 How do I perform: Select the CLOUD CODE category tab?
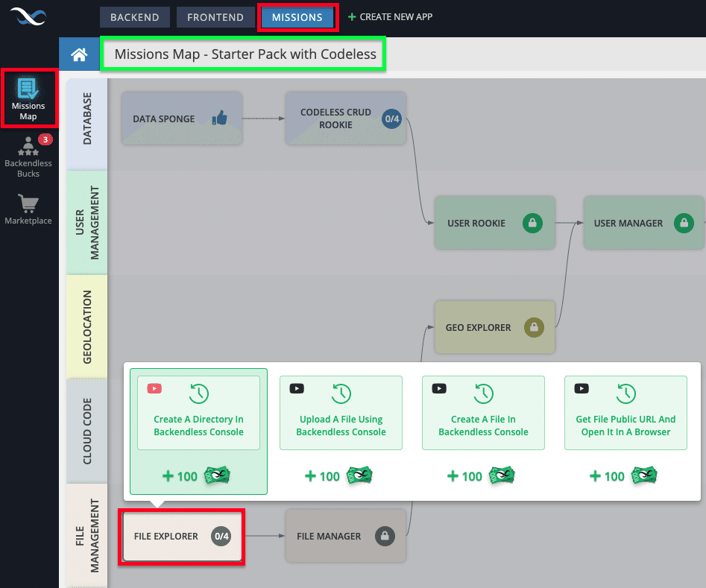[87, 431]
